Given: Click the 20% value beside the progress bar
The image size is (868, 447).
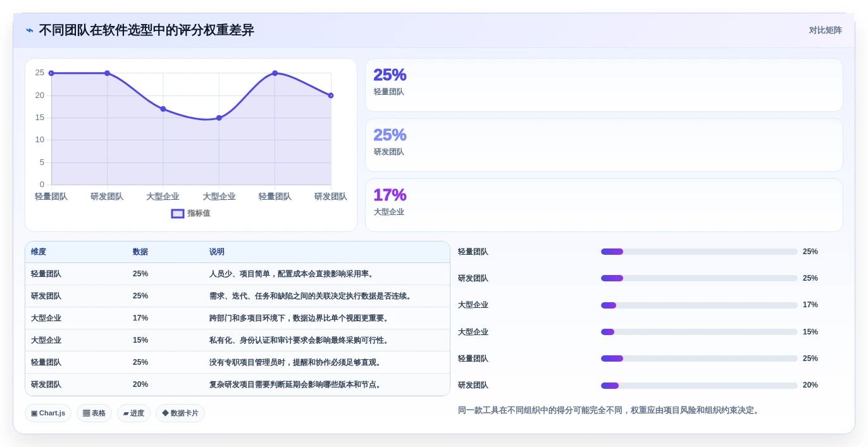Looking at the screenshot, I should click(810, 385).
